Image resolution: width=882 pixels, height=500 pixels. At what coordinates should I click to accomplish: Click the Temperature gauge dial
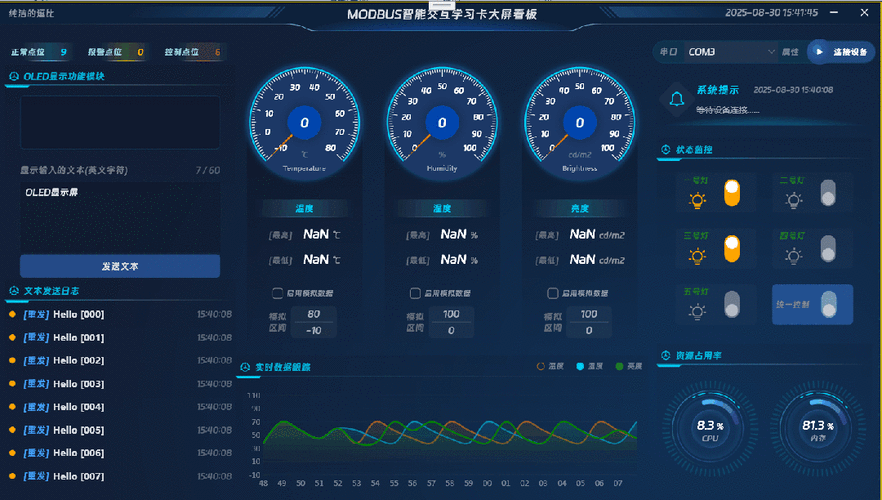coord(304,122)
